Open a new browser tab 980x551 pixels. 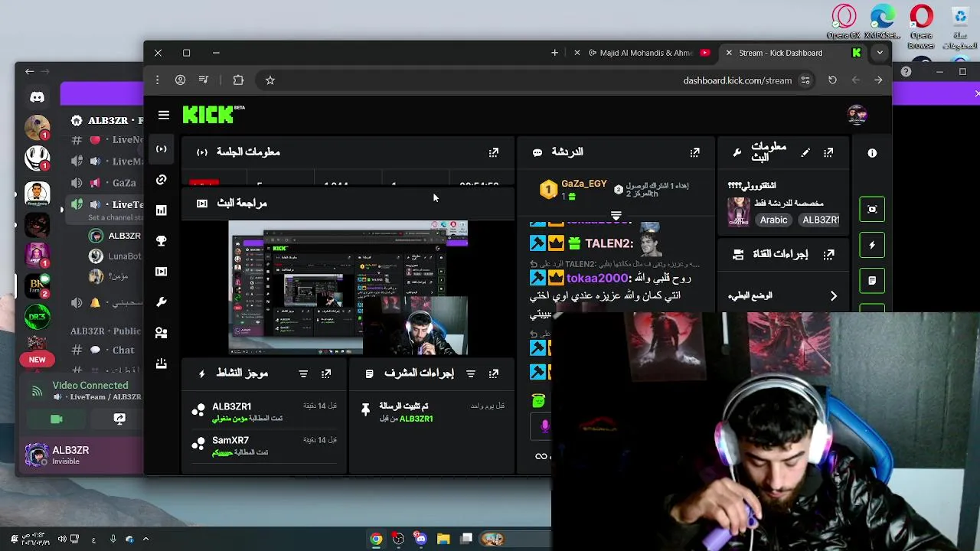tap(554, 53)
